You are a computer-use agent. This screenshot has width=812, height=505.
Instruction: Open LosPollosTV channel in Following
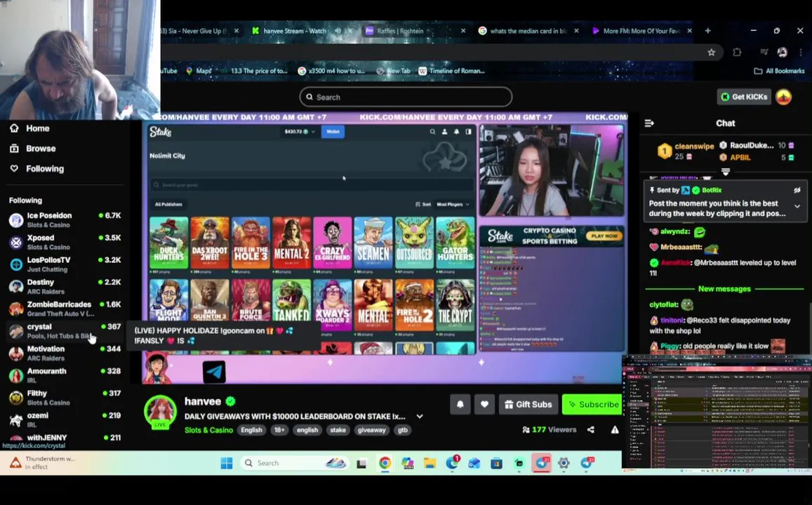65,264
